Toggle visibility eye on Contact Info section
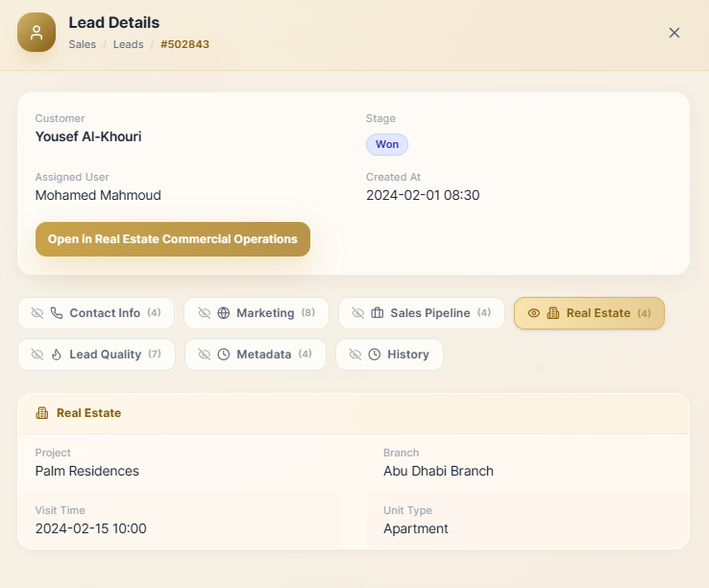709x588 pixels. [37, 313]
